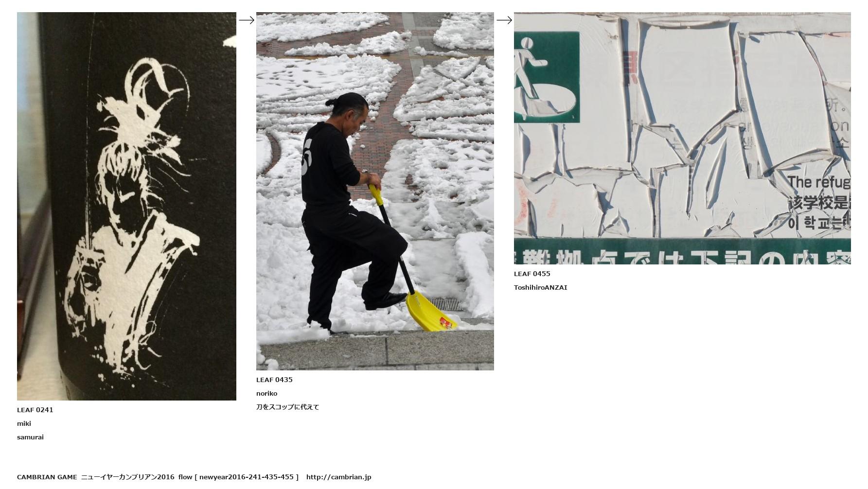Viewport: 868px width, 489px height.
Task: Click the Japanese caption 刀をスコップに代えて
Action: click(x=287, y=407)
